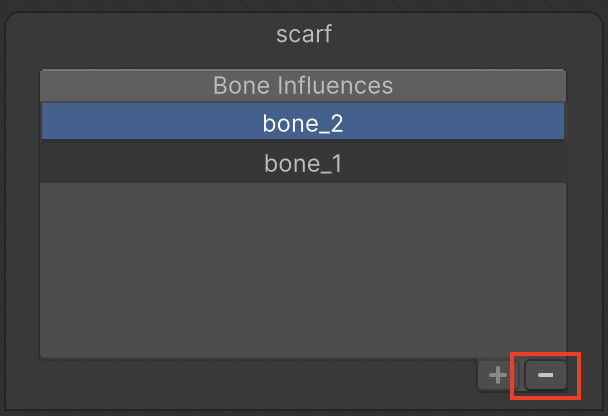Viewport: 608px width, 416px height.
Task: Hit the list footer add (+) control
Action: click(x=497, y=376)
